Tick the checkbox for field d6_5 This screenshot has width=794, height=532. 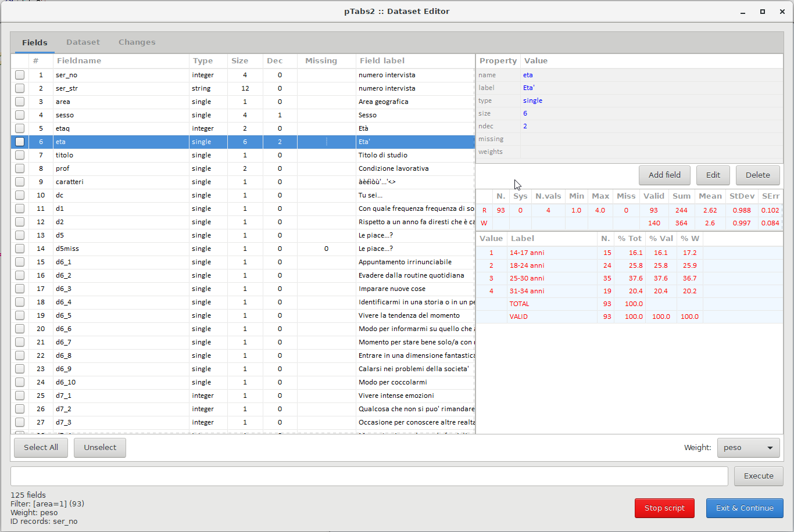[20, 315]
